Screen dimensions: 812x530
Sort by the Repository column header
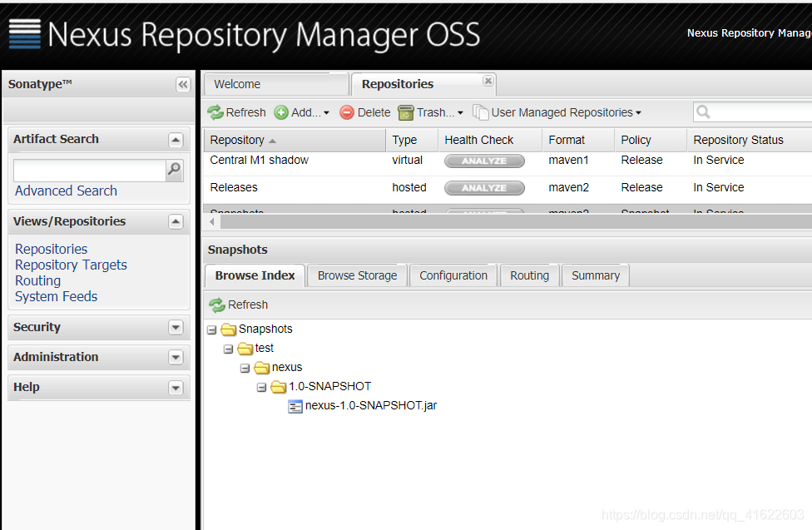point(295,140)
